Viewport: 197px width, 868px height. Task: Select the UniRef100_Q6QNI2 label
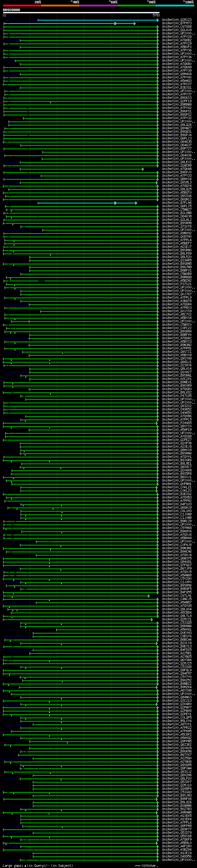click(x=177, y=200)
